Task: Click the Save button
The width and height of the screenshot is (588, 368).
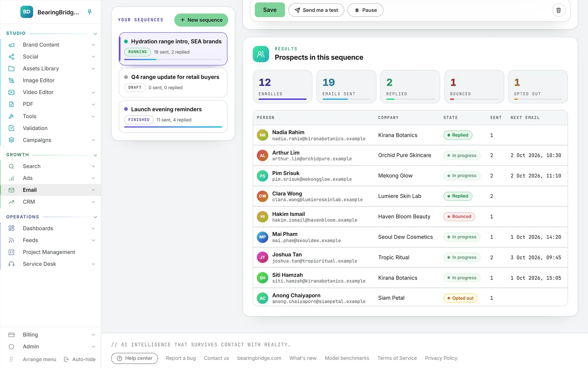Action: 270,10
